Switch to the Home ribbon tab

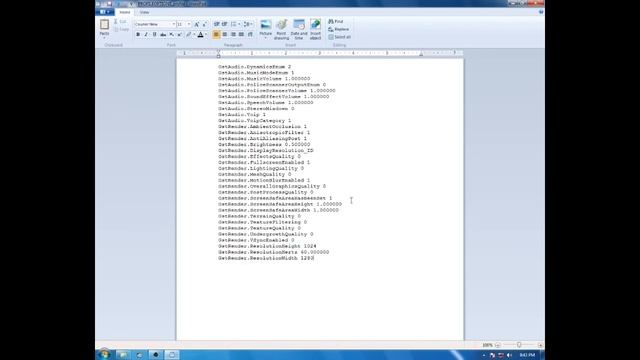point(124,12)
